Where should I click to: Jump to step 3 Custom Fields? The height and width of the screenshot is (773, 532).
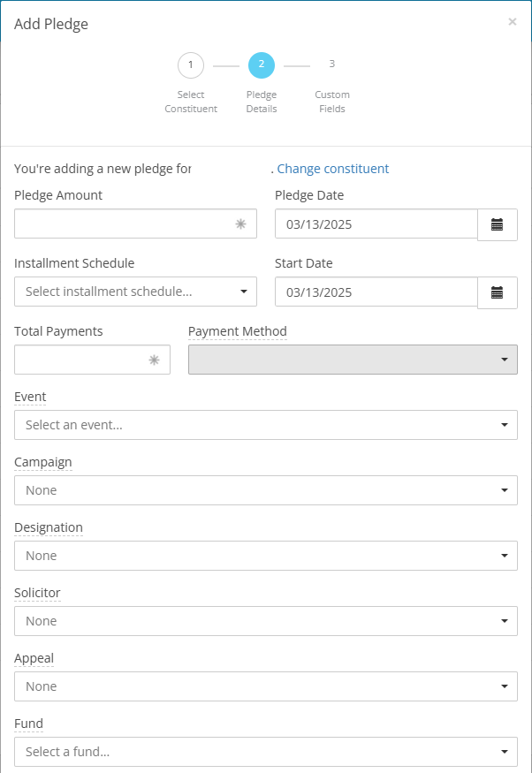pyautogui.click(x=331, y=64)
